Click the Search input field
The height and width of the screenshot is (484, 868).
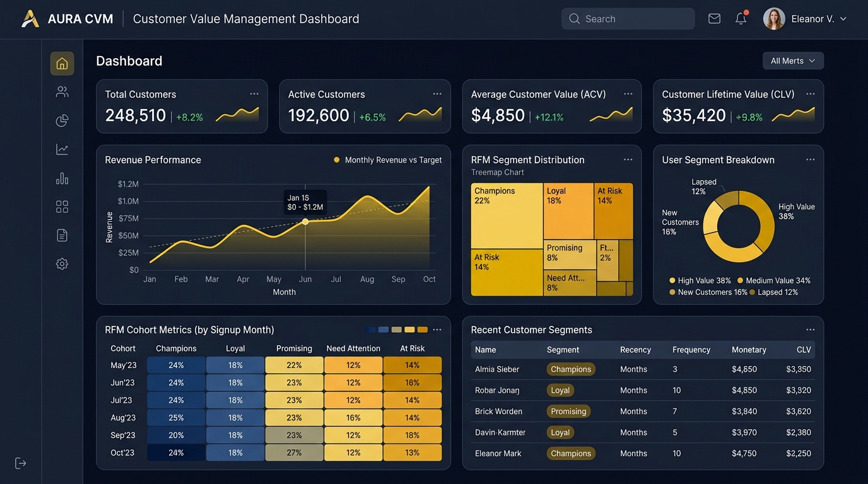(628, 19)
